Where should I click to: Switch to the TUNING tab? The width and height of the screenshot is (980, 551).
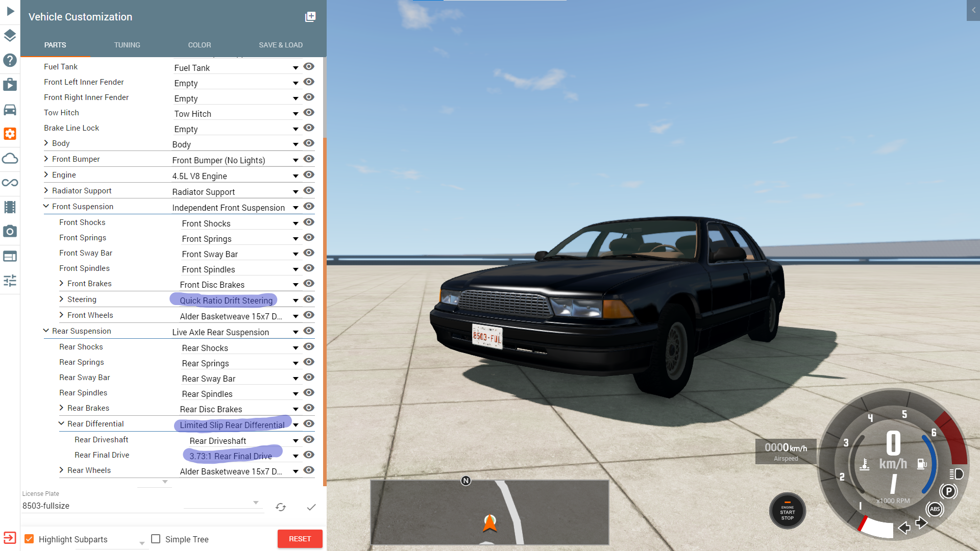click(x=127, y=45)
